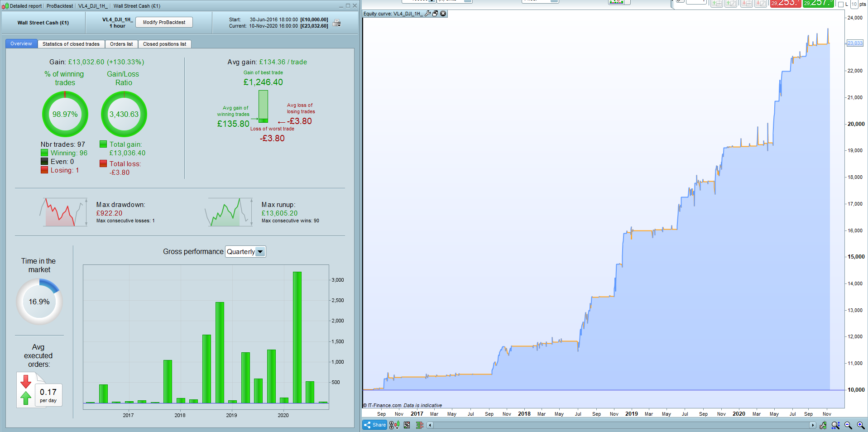Screen dimensions: 868x432
Task: Maximize the Detailed report window
Action: (x=348, y=6)
